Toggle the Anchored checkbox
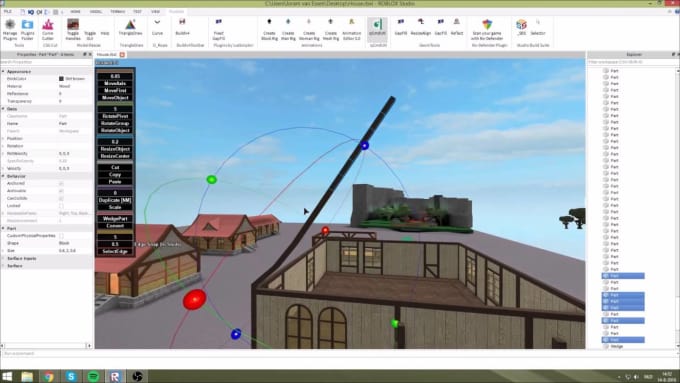Image resolution: width=680 pixels, height=383 pixels. pyautogui.click(x=61, y=183)
